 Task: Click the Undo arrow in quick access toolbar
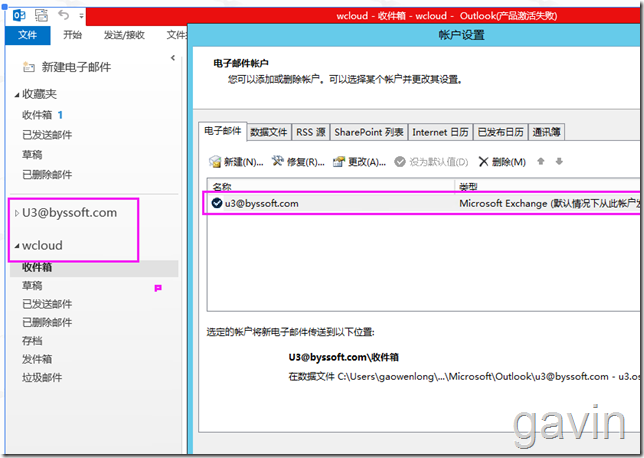[x=64, y=15]
